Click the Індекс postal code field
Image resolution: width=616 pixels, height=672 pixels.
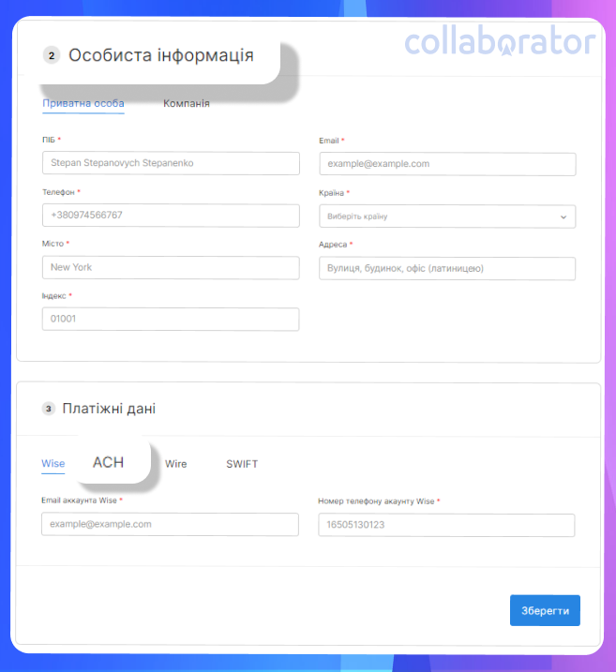click(x=171, y=320)
